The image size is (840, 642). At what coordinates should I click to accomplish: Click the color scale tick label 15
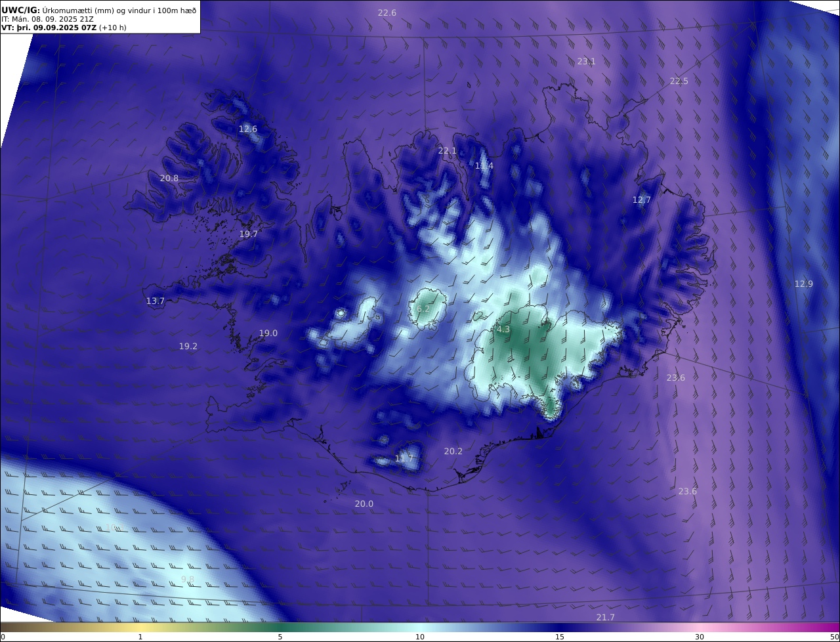(x=560, y=637)
